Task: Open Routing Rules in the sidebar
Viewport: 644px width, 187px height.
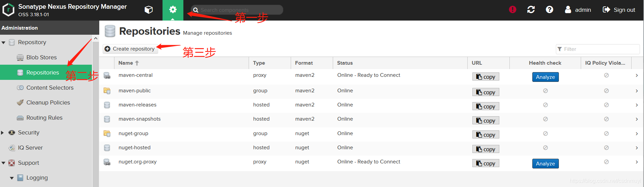Action: coord(44,118)
